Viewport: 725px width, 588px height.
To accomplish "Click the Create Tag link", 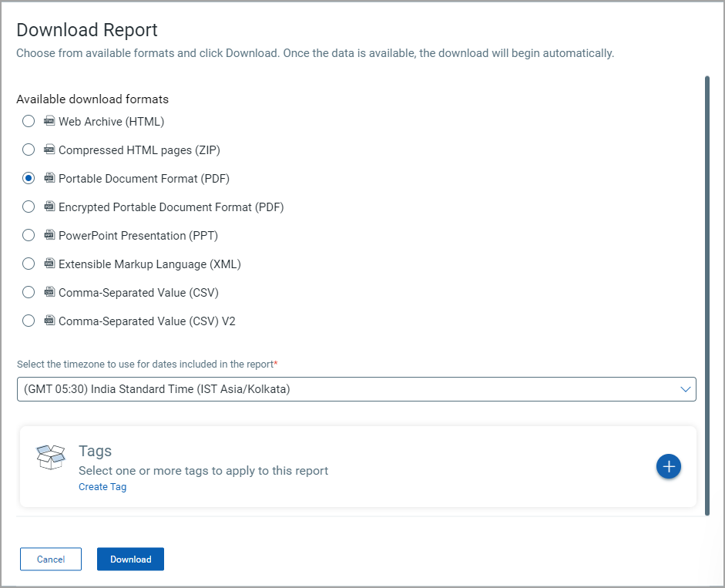I will 102,487.
